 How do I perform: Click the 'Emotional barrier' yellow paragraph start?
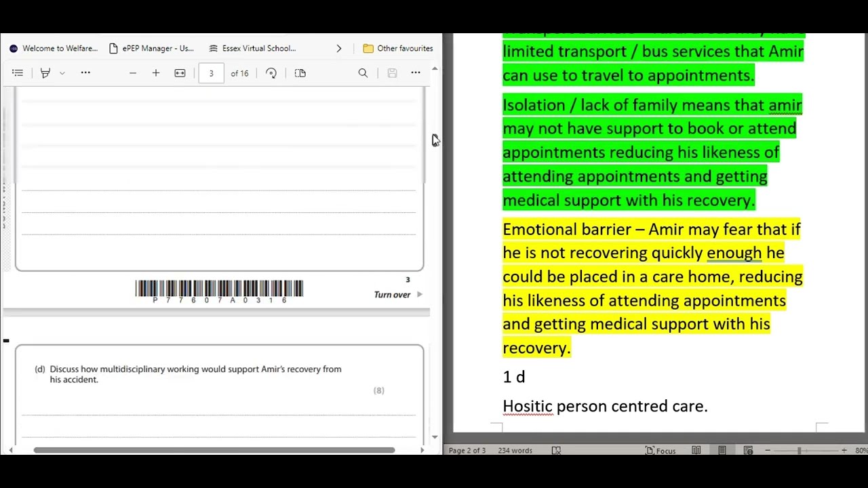coord(567,229)
